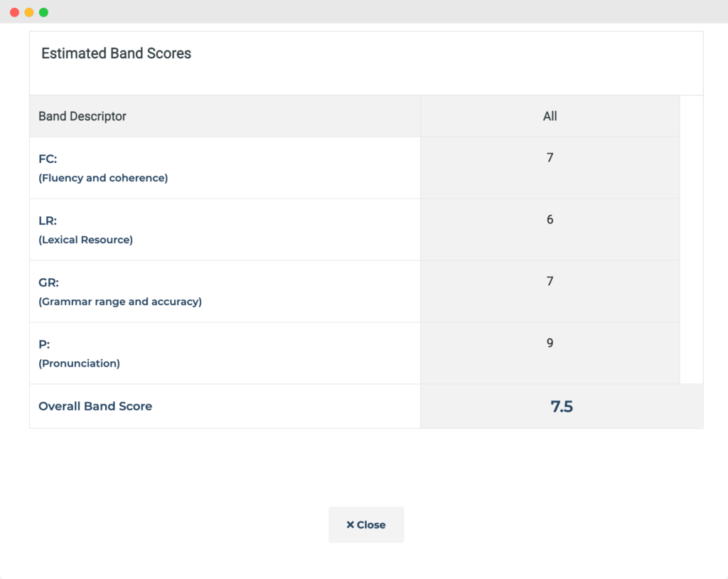Click the Band Descriptor column header
The width and height of the screenshot is (728, 579).
(82, 116)
